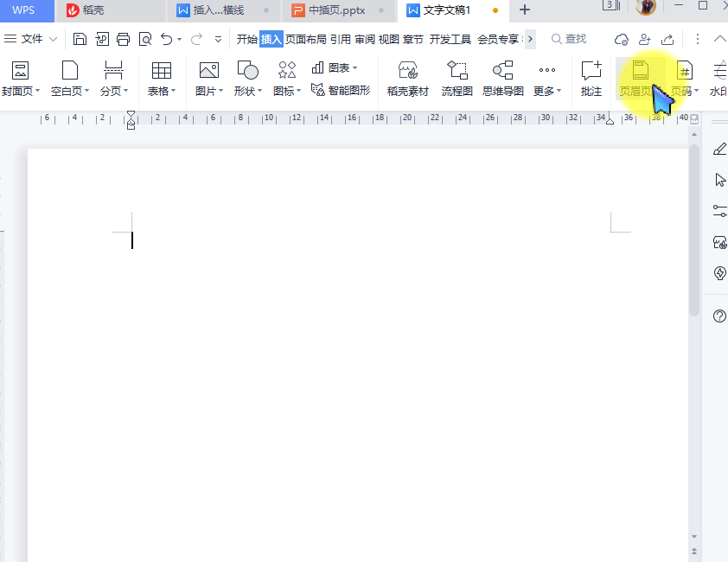This screenshot has height=562, width=728.
Task: Insert a 思维导图 mind map
Action: [503, 79]
